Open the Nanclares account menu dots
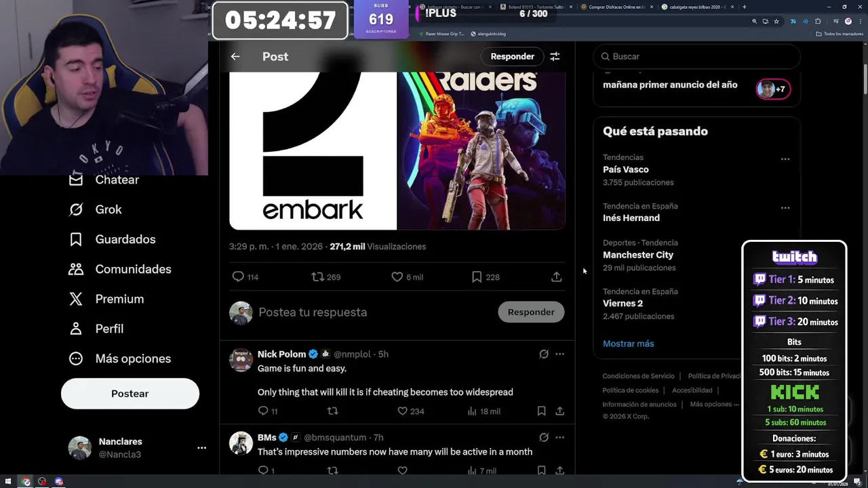Screen dimensions: 868x488 click(x=201, y=448)
